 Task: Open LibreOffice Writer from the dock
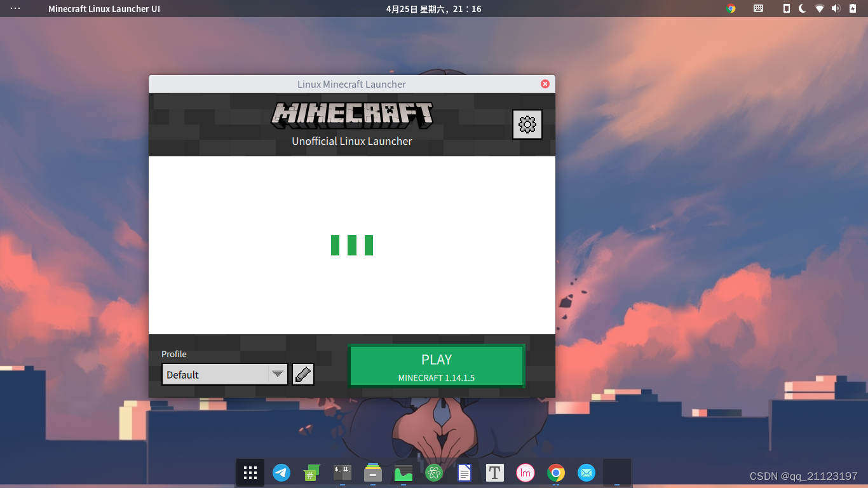pos(464,473)
